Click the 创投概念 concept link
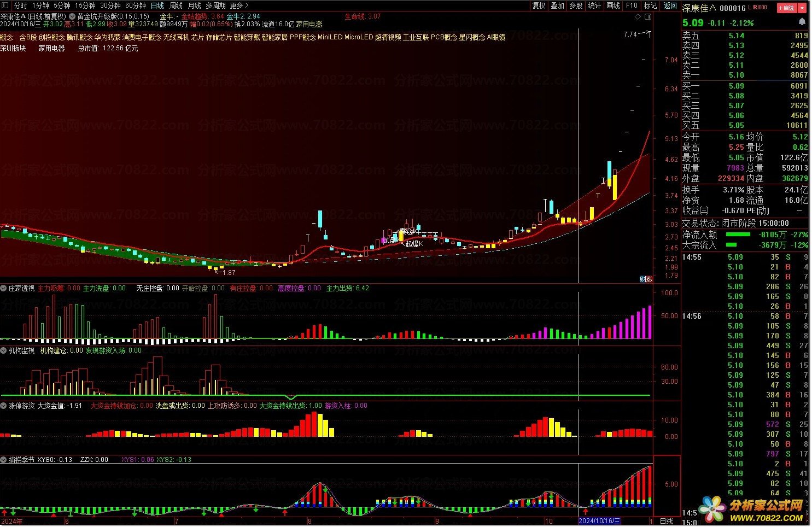 click(x=51, y=37)
